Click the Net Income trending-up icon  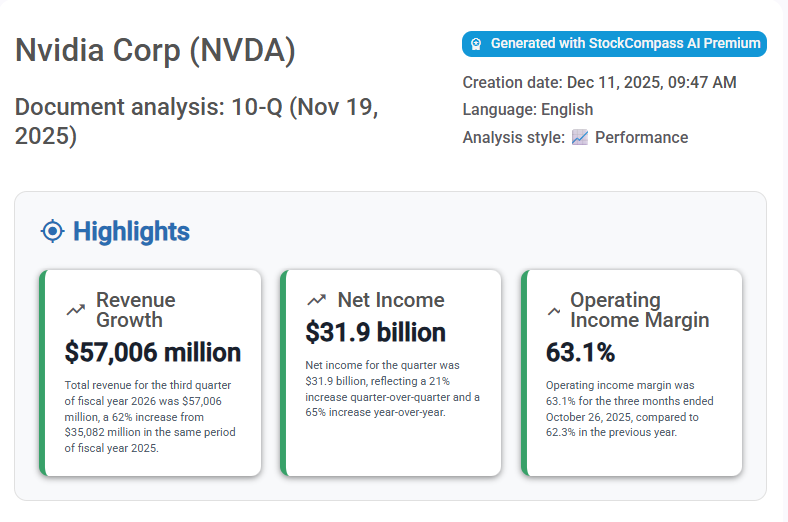(317, 300)
